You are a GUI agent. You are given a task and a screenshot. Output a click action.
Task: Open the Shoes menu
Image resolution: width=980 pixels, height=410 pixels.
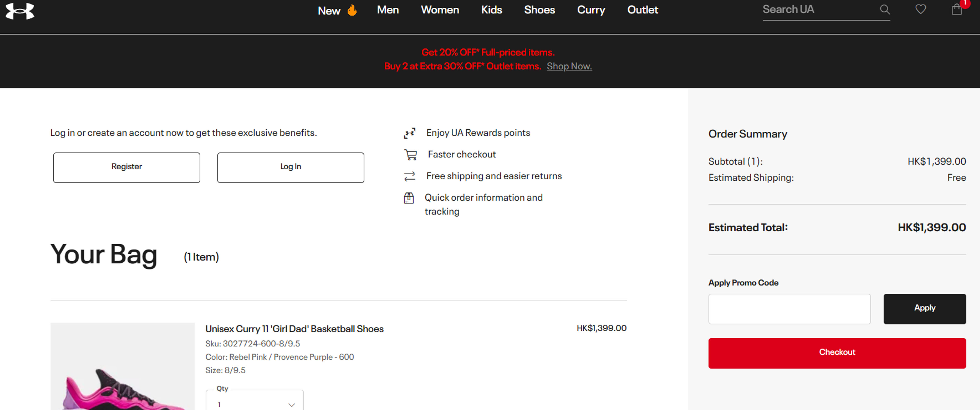point(540,10)
